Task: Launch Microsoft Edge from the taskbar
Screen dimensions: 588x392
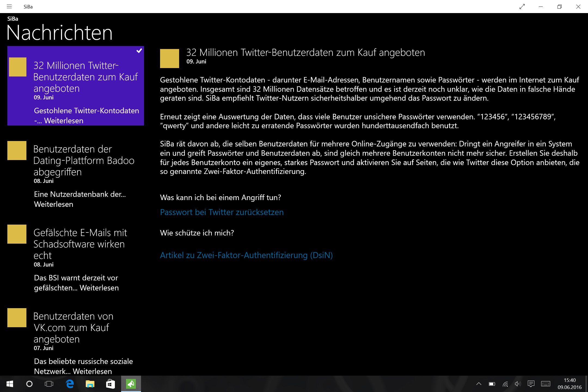Action: point(70,384)
